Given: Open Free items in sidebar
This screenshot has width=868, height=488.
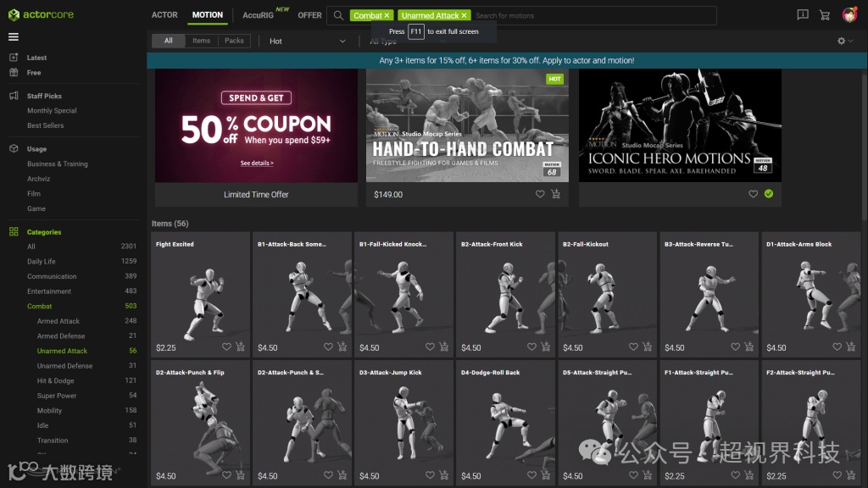Looking at the screenshot, I should pyautogui.click(x=34, y=73).
